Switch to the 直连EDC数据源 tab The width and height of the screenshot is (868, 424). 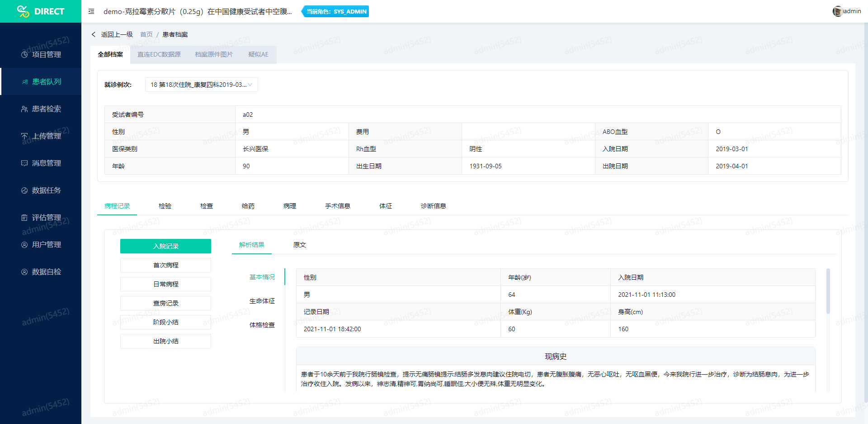pos(159,54)
